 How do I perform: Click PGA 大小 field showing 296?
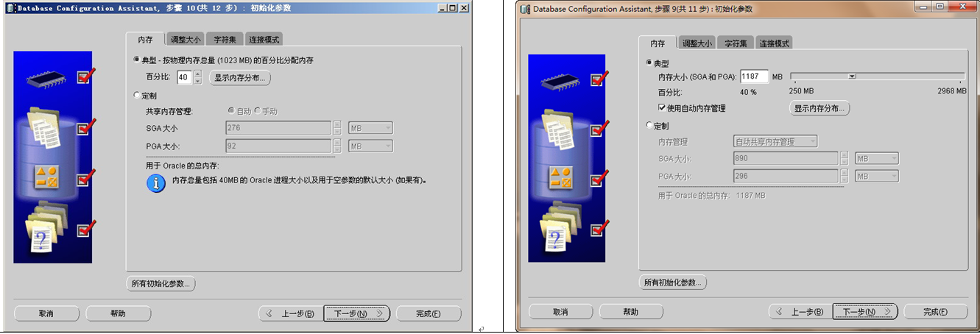pos(786,176)
